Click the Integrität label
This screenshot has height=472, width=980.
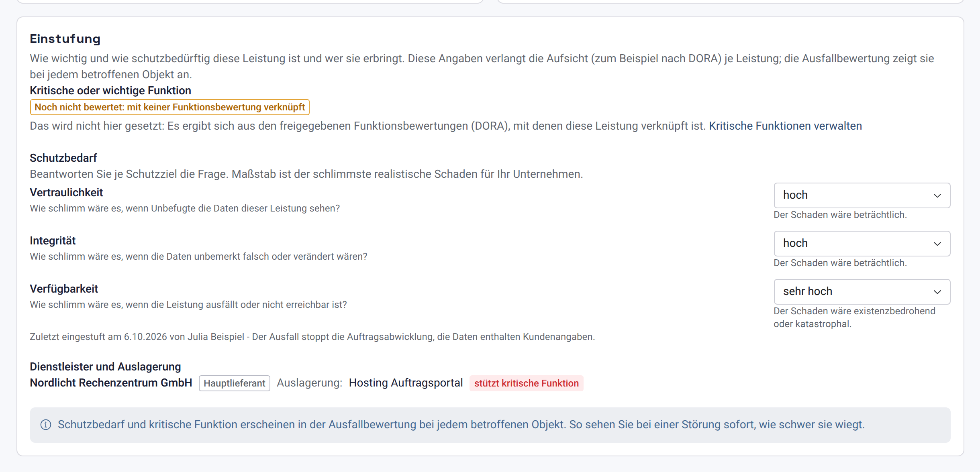click(53, 241)
